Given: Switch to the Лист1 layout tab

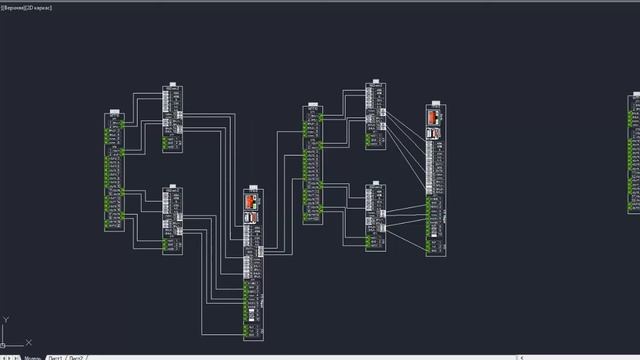Looking at the screenshot, I should click(55, 358).
